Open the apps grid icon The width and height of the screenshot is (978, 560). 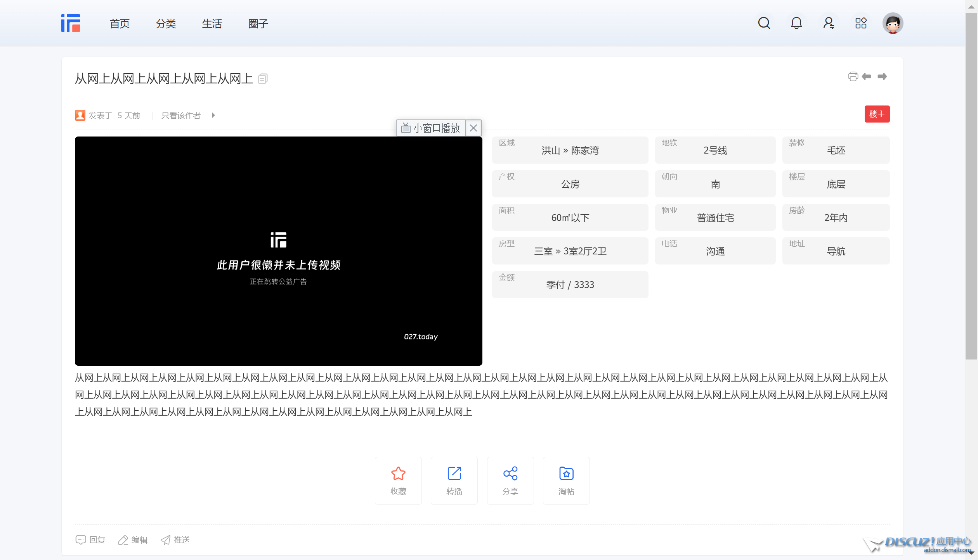(x=861, y=23)
